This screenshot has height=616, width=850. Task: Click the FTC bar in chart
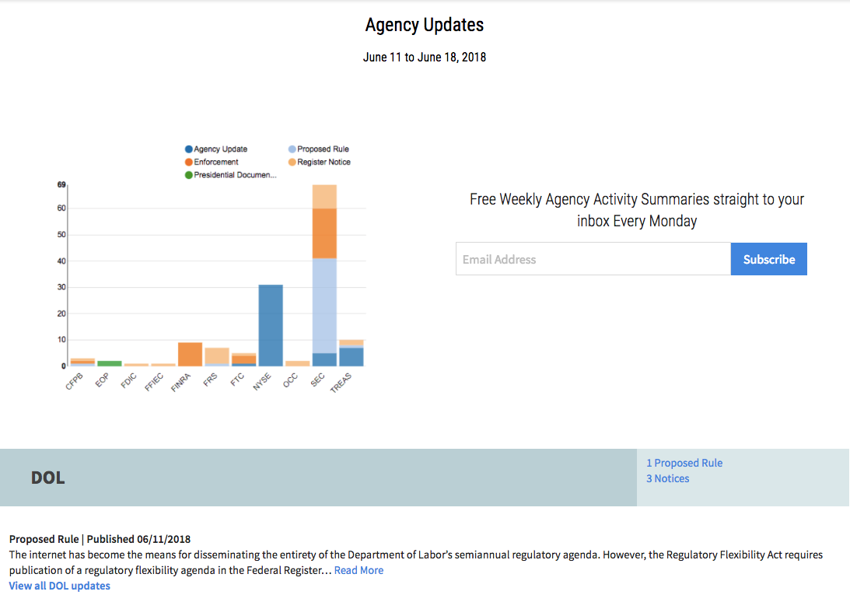tap(244, 360)
